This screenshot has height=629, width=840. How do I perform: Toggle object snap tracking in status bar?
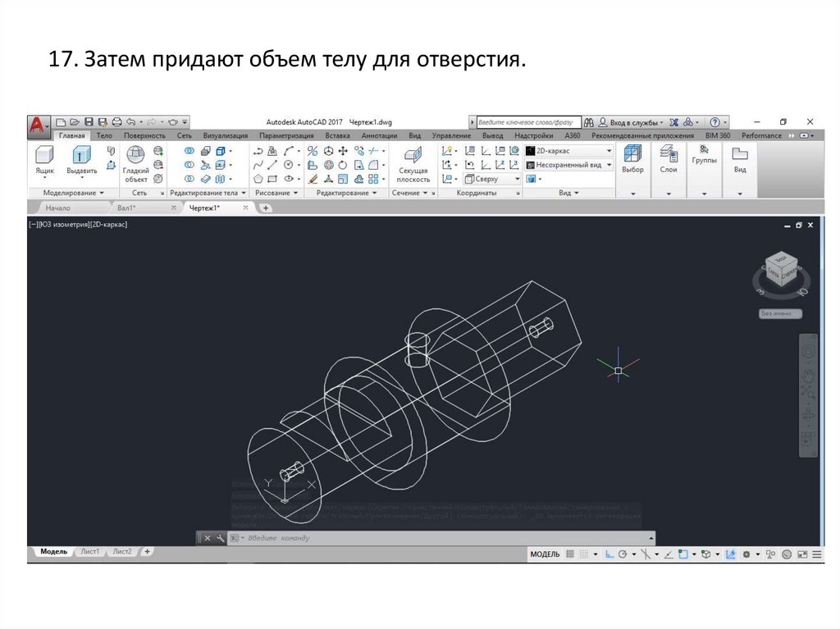coord(669,554)
